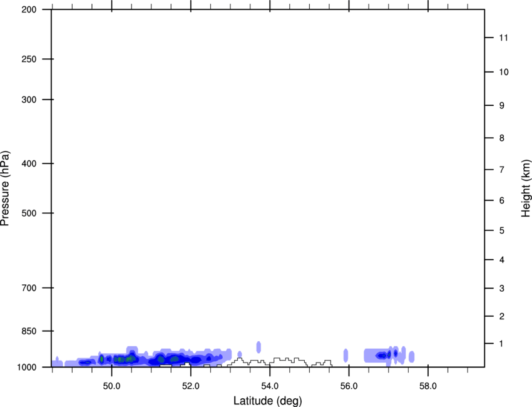Click the 58.0 latitude label
This screenshot has width=532, height=407.
pyautogui.click(x=428, y=386)
